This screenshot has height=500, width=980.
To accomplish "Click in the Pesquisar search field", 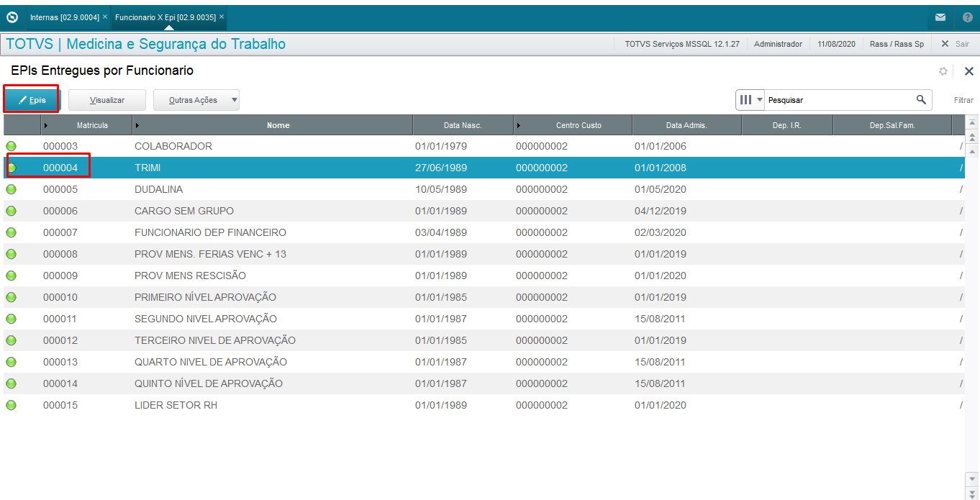I will [838, 100].
